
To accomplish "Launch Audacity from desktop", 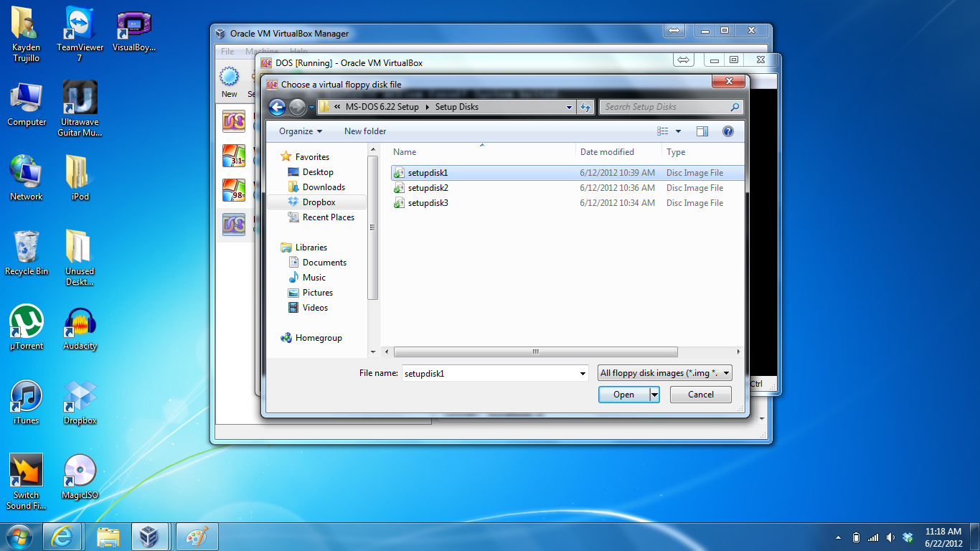I will point(80,327).
